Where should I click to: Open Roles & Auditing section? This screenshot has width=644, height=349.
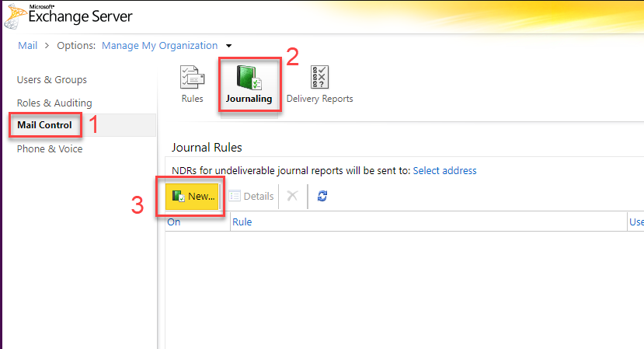coord(54,103)
